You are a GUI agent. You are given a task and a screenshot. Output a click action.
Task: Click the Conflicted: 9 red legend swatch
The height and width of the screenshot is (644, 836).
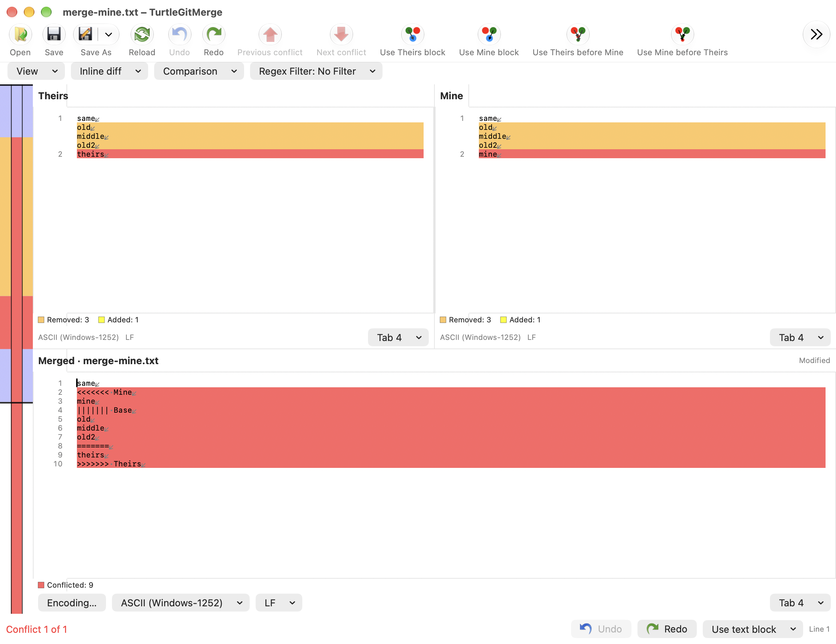[41, 585]
